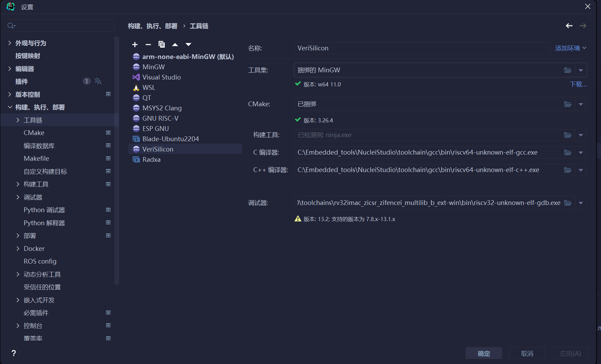Browse folder for C compiler path
The width and height of the screenshot is (601, 364).
pyautogui.click(x=568, y=153)
